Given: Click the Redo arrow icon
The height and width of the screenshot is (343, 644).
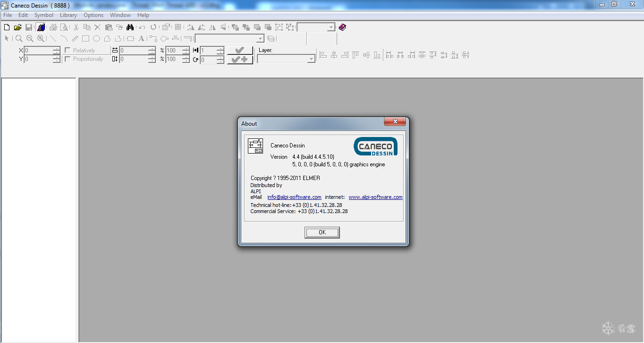Looking at the screenshot, I should [153, 27].
